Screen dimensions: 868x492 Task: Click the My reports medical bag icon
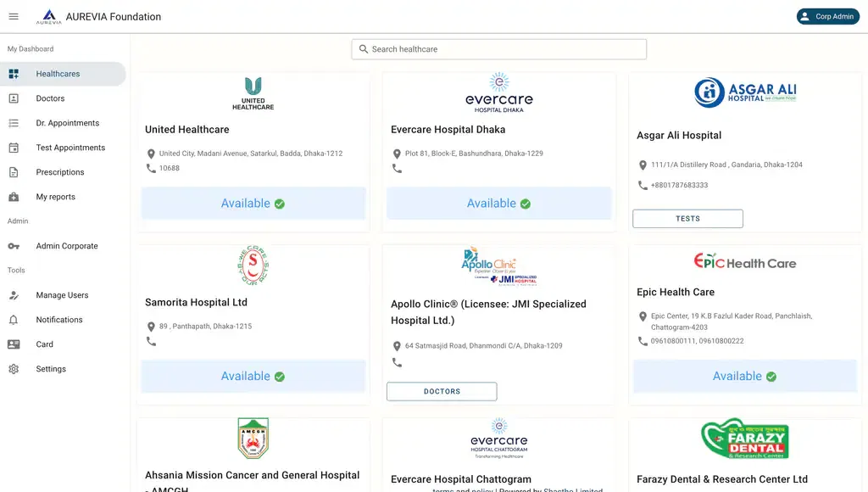(14, 197)
